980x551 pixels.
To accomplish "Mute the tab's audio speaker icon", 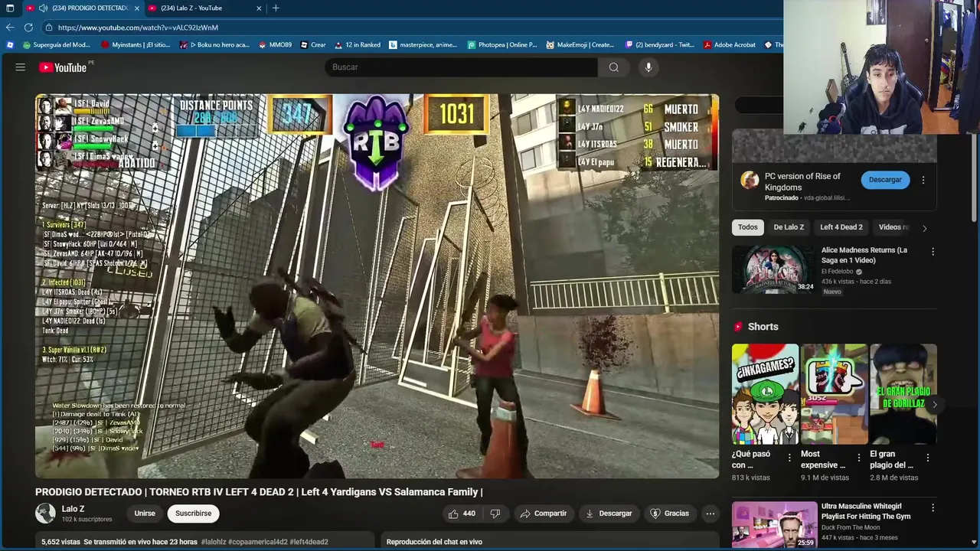I will coord(43,8).
